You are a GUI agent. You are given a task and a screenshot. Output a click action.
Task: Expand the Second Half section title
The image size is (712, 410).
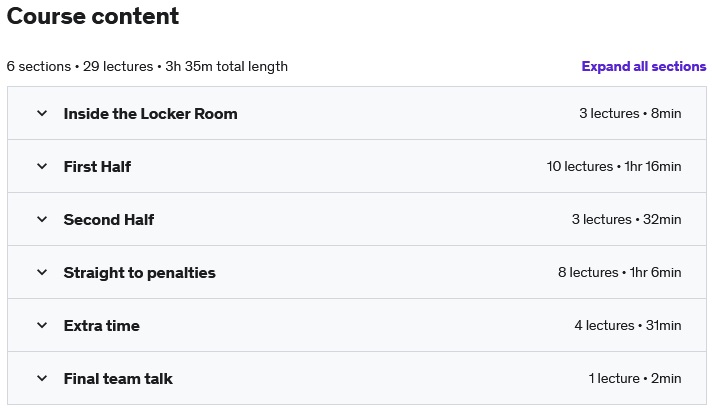pyautogui.click(x=108, y=219)
